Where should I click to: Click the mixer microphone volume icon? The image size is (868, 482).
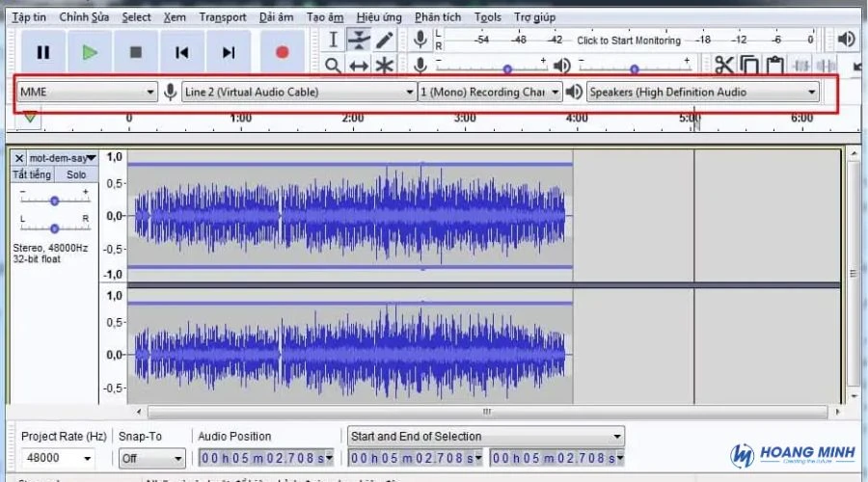(x=420, y=66)
